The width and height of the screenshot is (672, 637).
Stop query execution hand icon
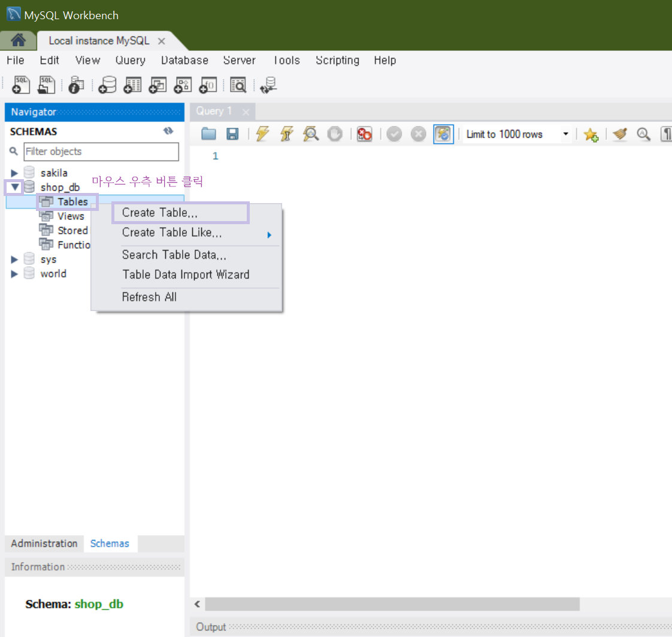(x=335, y=134)
